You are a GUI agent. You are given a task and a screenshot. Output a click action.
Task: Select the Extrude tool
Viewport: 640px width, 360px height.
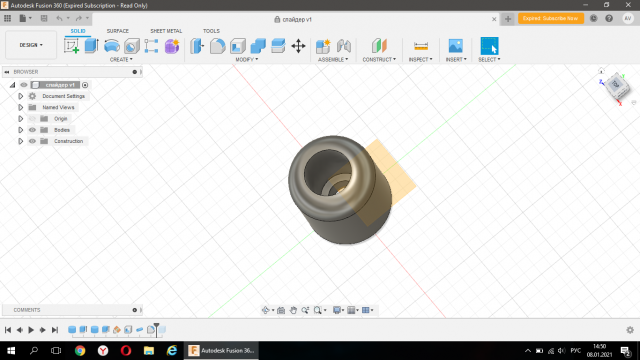click(x=91, y=46)
